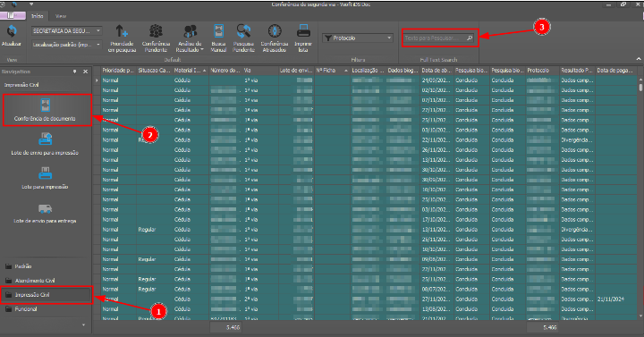The image size is (644, 337).
Task: Click Prioridade em pesquisa icon
Action: click(x=122, y=31)
